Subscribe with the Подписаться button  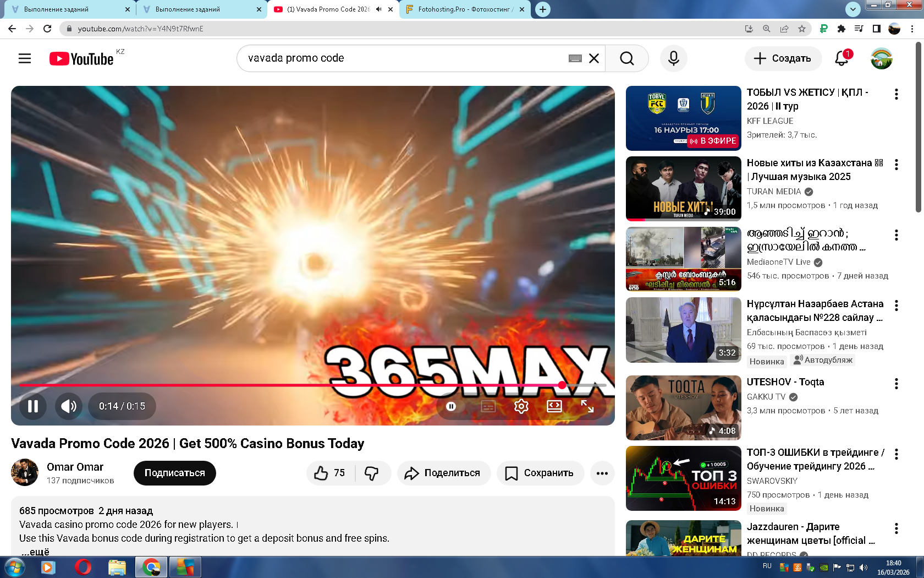pos(174,473)
